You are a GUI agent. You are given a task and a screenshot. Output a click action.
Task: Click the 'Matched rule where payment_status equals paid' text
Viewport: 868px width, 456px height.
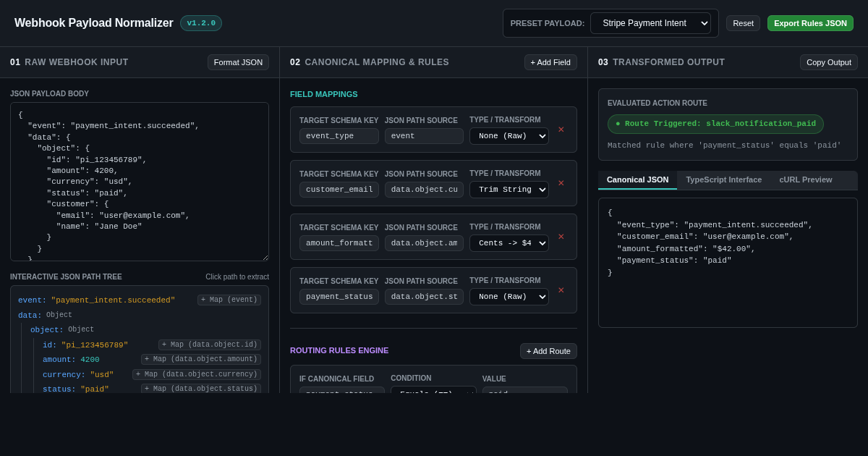[x=724, y=145]
